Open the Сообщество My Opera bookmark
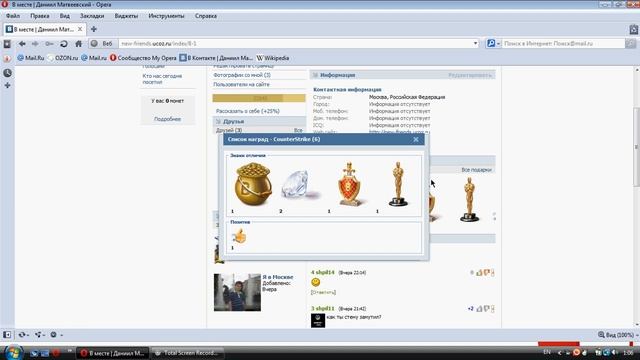The height and width of the screenshot is (360, 640). [143, 58]
